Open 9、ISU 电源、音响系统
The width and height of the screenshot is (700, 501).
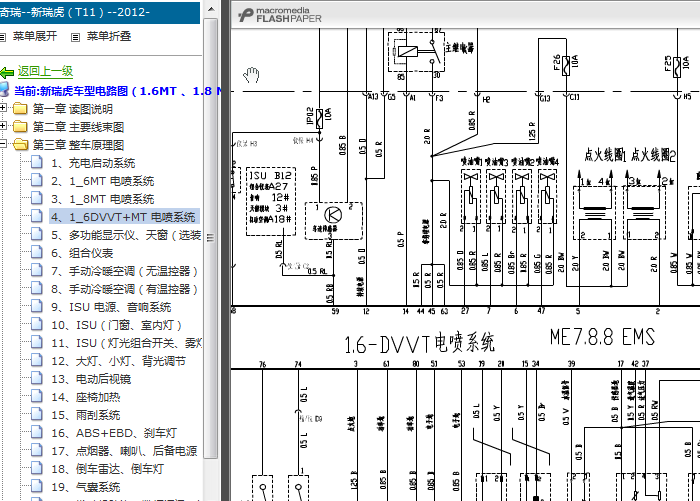tap(111, 307)
